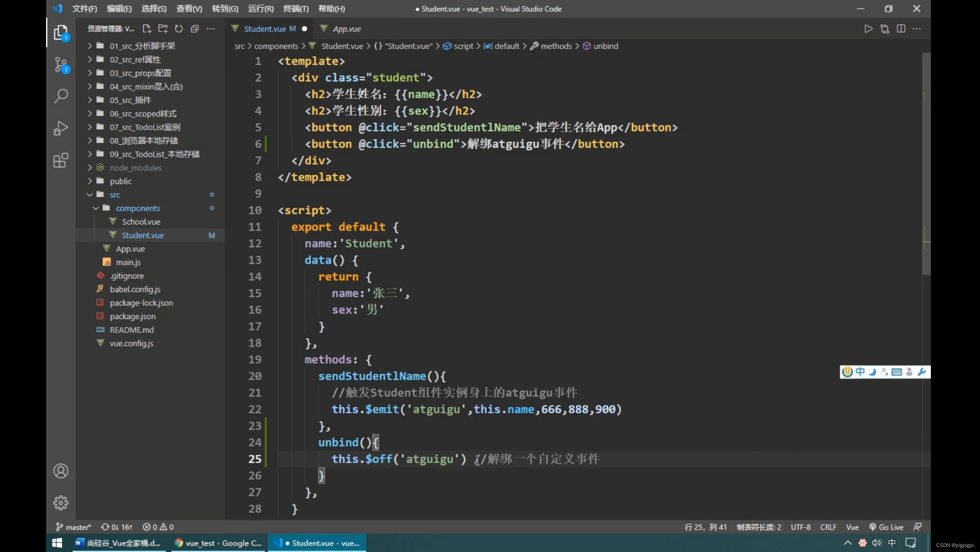
Task: Click the master branch indicator
Action: coord(73,527)
